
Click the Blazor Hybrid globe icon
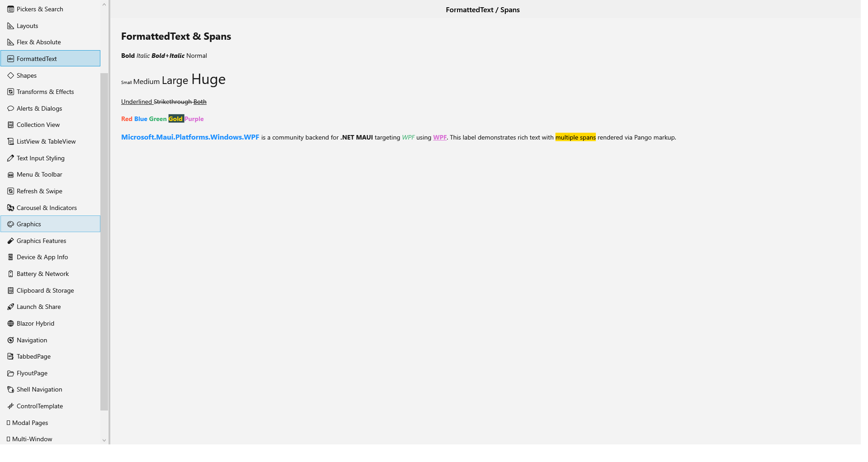point(11,323)
